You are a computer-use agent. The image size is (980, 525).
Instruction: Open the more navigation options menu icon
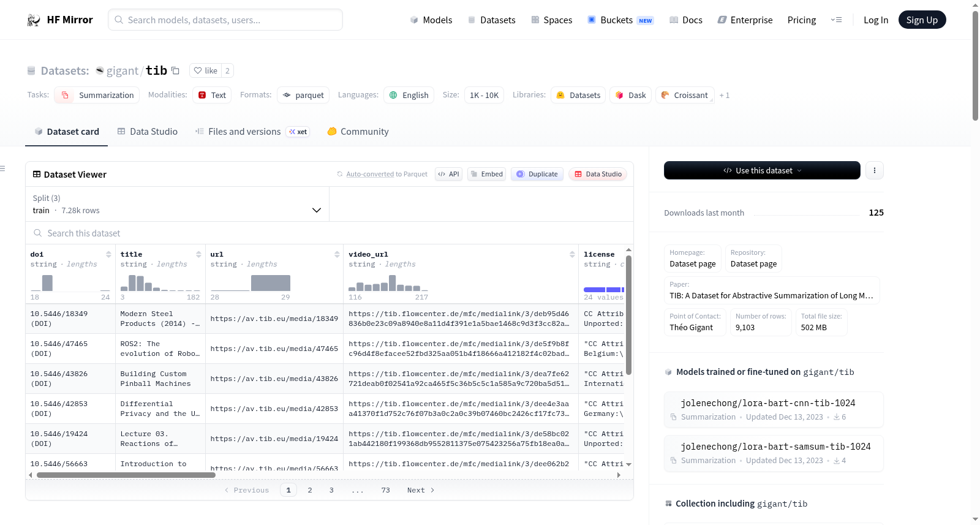(x=836, y=20)
